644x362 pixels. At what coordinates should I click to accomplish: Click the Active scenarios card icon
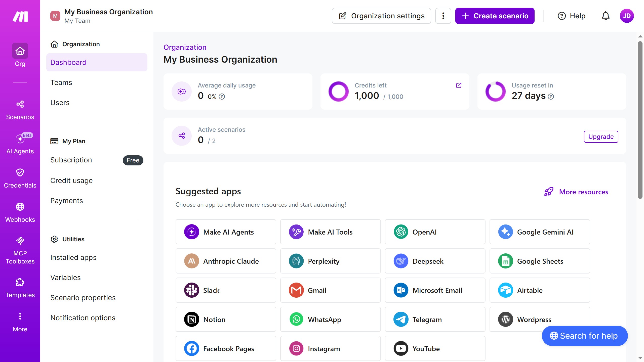182,136
